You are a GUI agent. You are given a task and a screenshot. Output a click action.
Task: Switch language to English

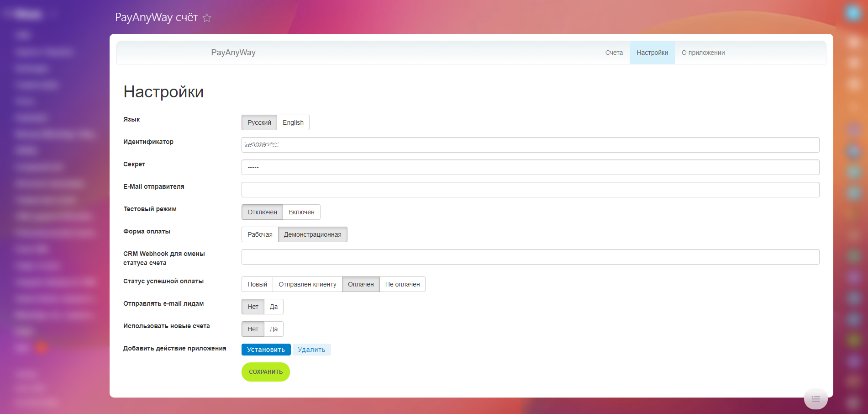pyautogui.click(x=293, y=122)
